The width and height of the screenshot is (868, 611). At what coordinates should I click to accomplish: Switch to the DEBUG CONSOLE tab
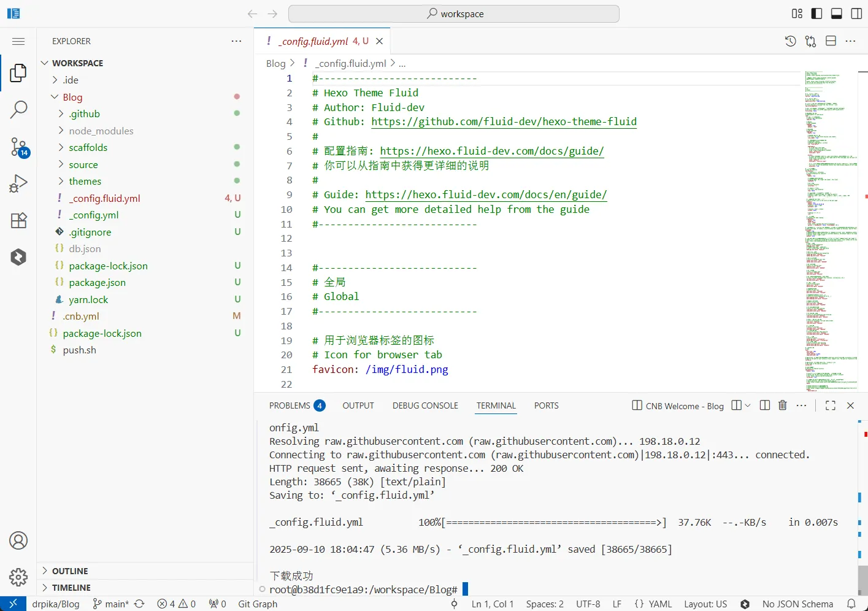point(425,405)
